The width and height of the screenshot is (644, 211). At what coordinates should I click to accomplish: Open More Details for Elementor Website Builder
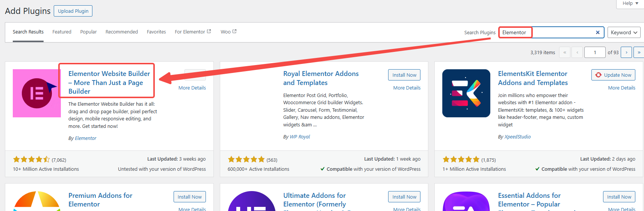point(192,88)
